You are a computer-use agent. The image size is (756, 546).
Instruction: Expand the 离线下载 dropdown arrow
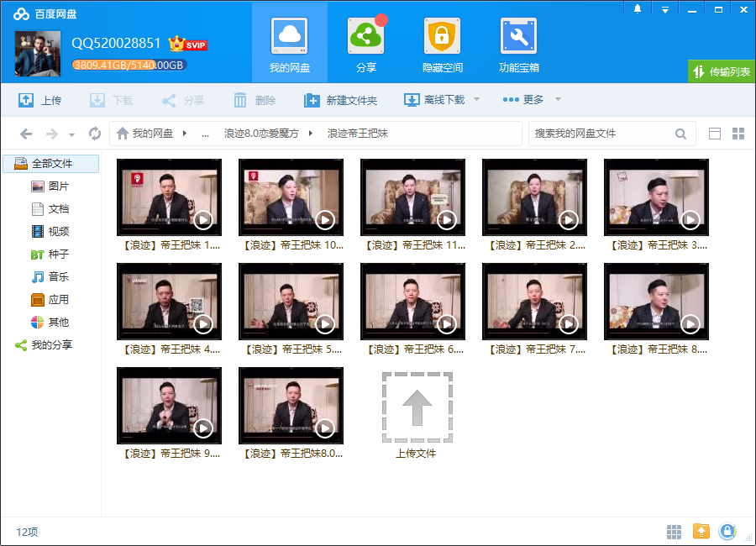point(476,100)
